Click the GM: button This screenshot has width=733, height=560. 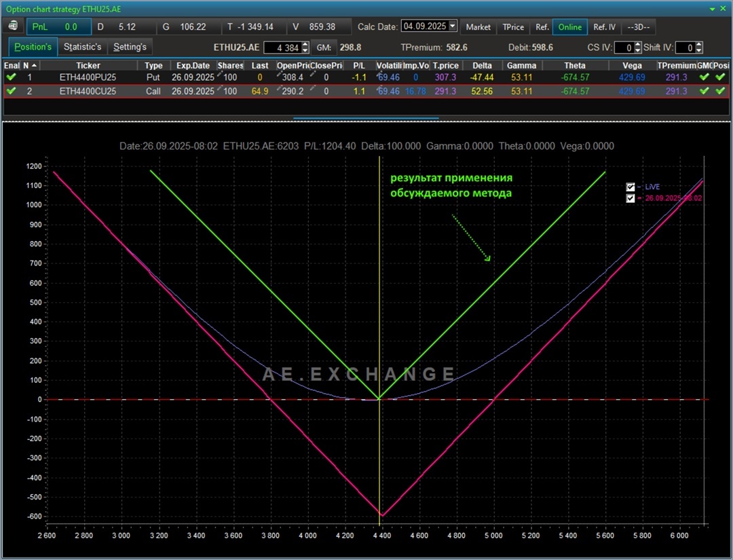point(324,48)
